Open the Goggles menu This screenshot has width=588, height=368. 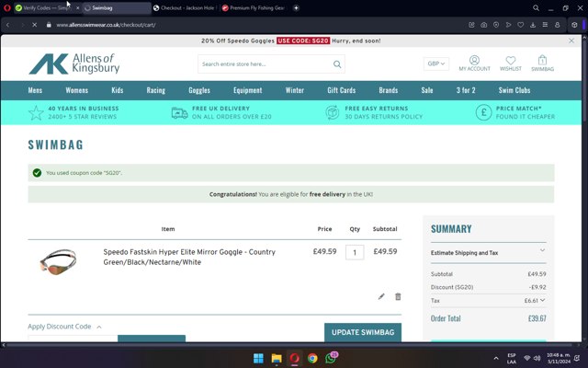pos(199,90)
